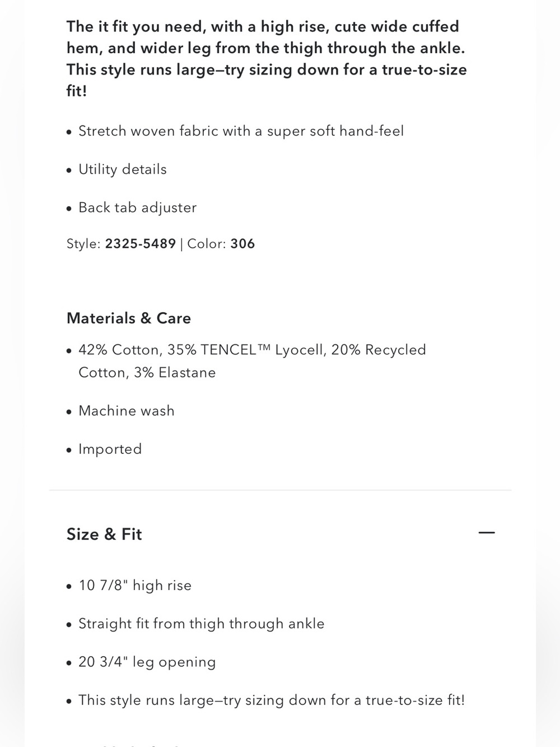Viewport: 560px width, 747px height.
Task: Select the '20 3/4" leg opening' measurement
Action: pyautogui.click(x=147, y=662)
